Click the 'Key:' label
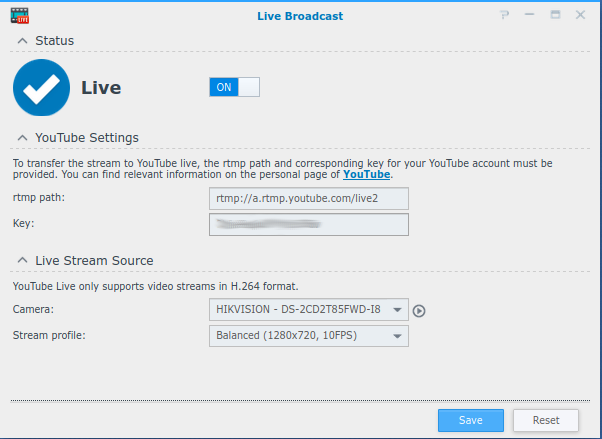602x439 pixels. (x=23, y=223)
